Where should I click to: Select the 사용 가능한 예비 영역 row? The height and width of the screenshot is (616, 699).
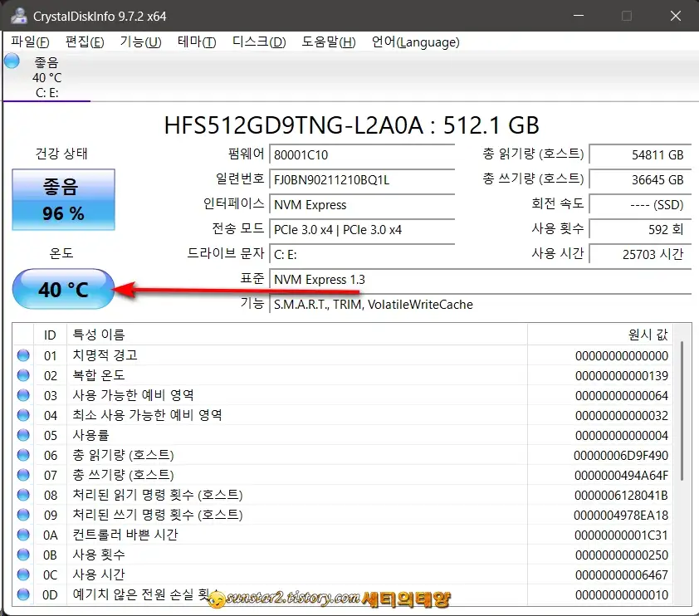[x=342, y=395]
